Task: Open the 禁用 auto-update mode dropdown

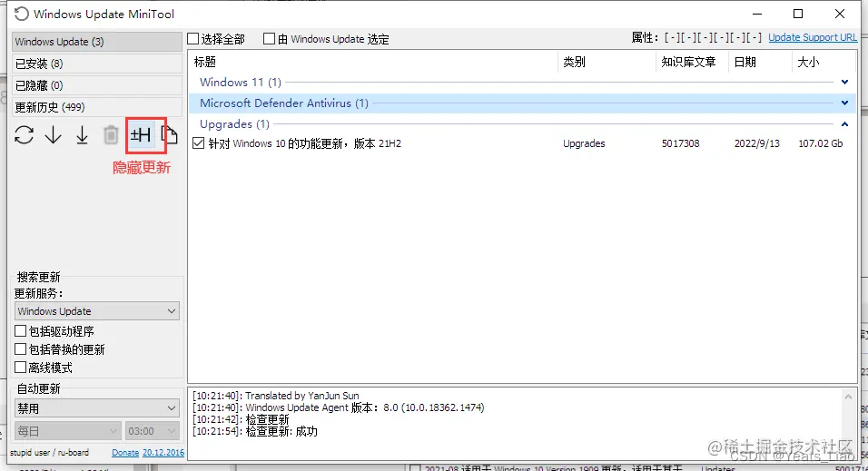Action: pyautogui.click(x=97, y=408)
